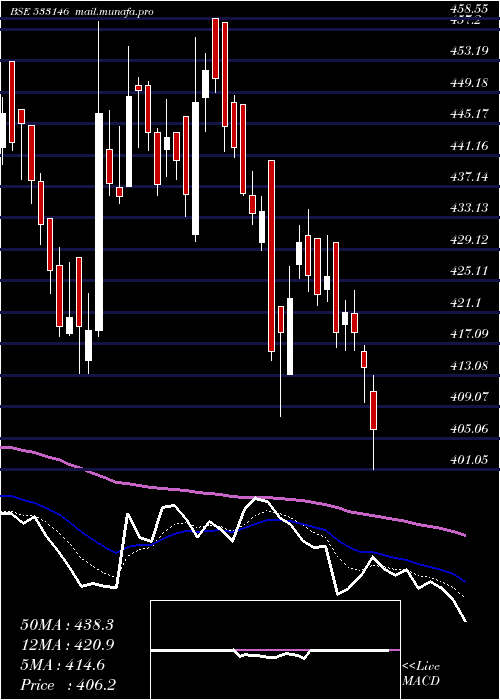Viewport: 500px width, 700px height.
Task: Click the 401.05 price axis label
Action: [469, 460]
